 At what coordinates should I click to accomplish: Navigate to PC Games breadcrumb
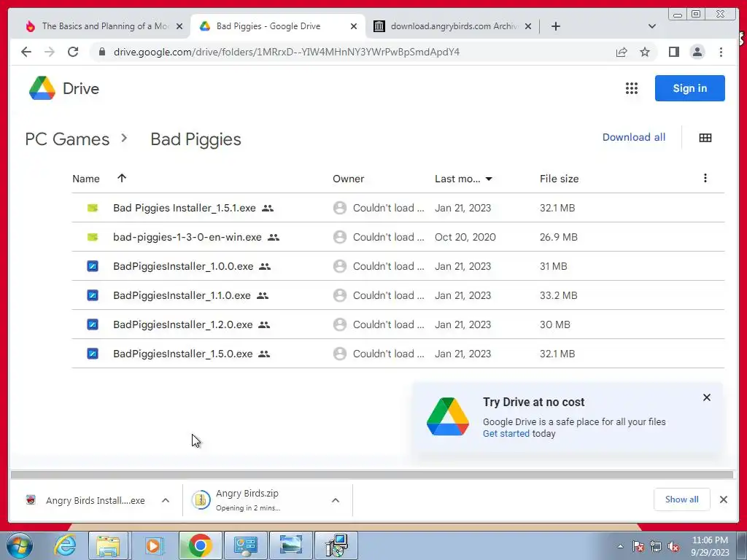67,139
